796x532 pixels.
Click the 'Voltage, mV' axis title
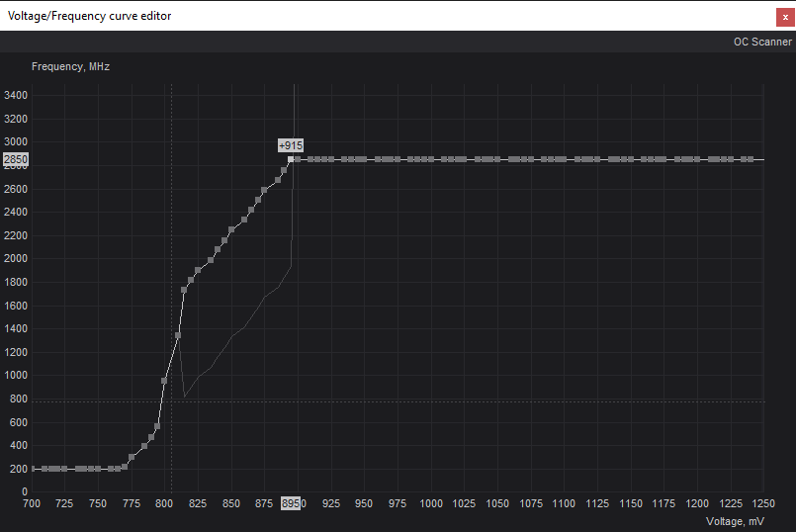[735, 521]
